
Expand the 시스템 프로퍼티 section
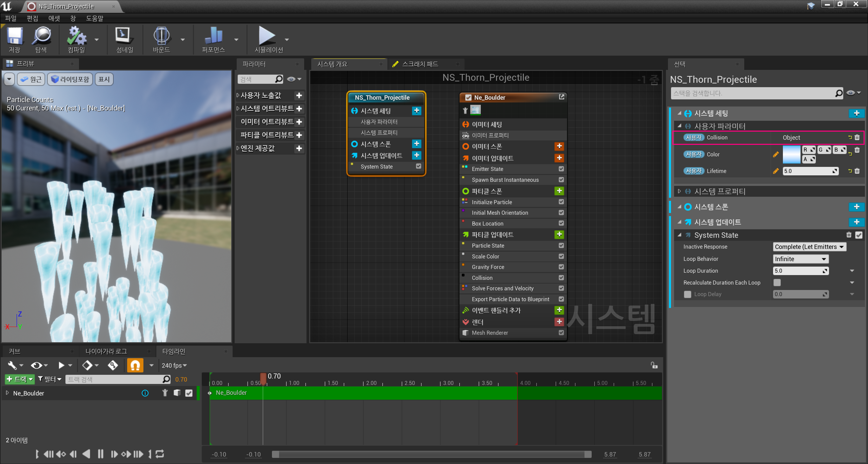pyautogui.click(x=679, y=191)
